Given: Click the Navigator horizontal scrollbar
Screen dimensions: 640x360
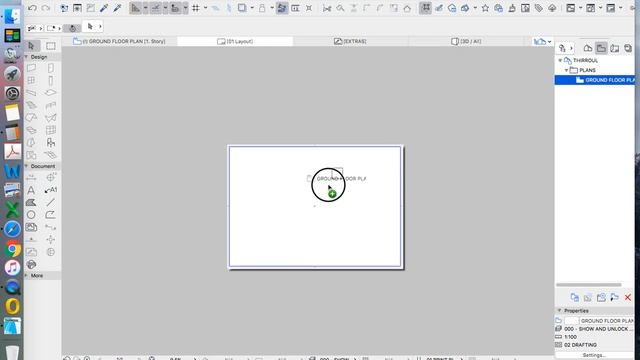Looking at the screenshot, I should (589, 285).
